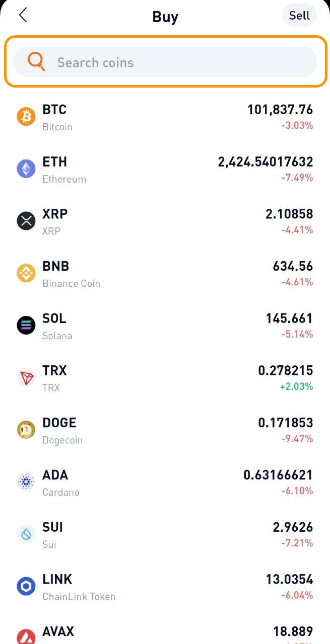Image resolution: width=330 pixels, height=644 pixels.
Task: Tap the TRX coin icon
Action: tap(26, 377)
